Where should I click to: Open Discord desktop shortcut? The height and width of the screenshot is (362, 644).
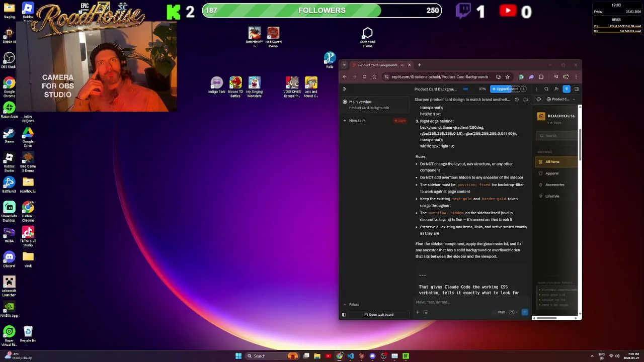[x=9, y=259]
